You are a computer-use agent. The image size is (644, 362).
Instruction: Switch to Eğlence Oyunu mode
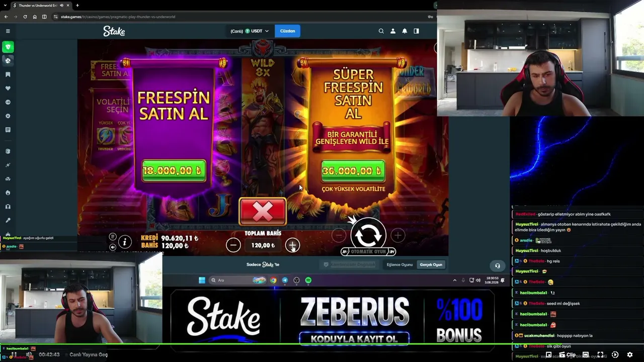[x=399, y=265]
